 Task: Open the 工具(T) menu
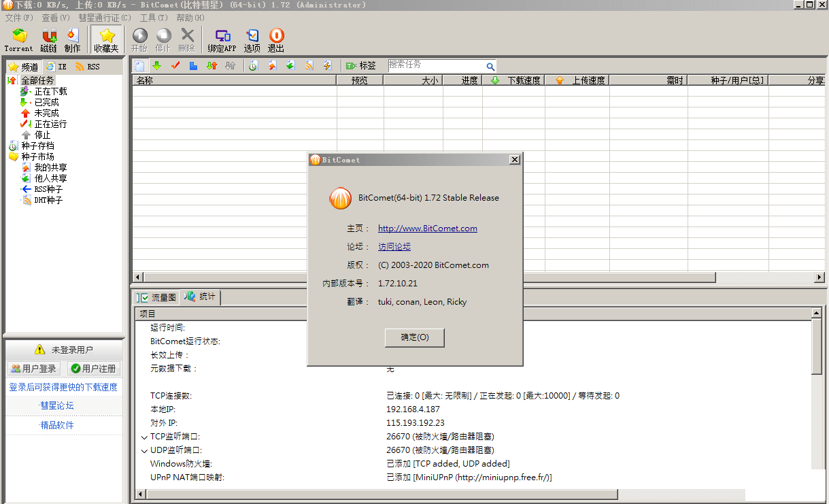tap(152, 18)
